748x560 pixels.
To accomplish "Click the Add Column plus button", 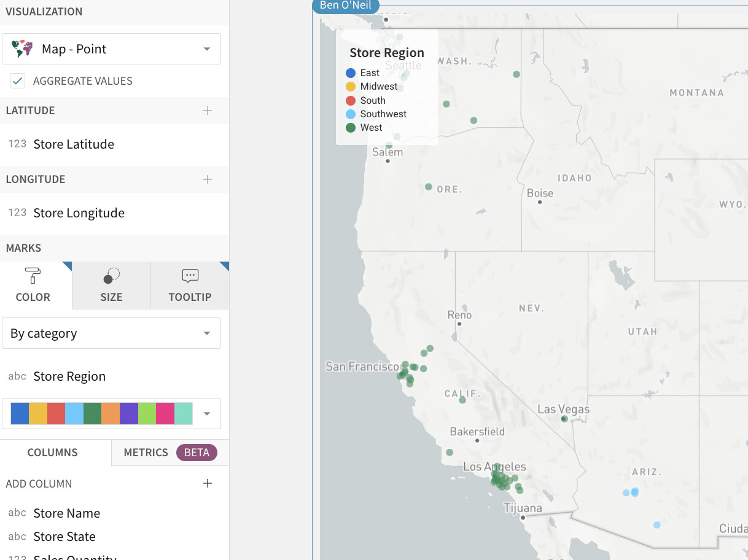I will tap(208, 483).
